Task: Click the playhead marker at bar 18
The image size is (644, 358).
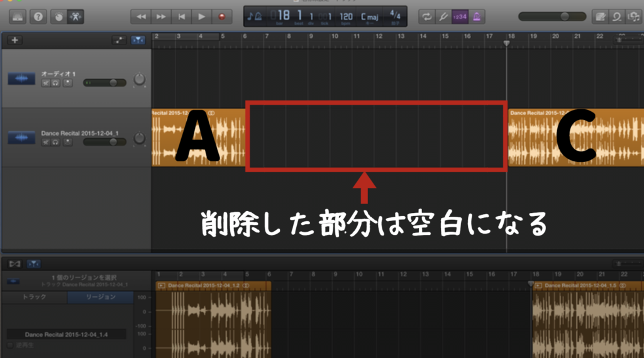Action: (x=506, y=43)
